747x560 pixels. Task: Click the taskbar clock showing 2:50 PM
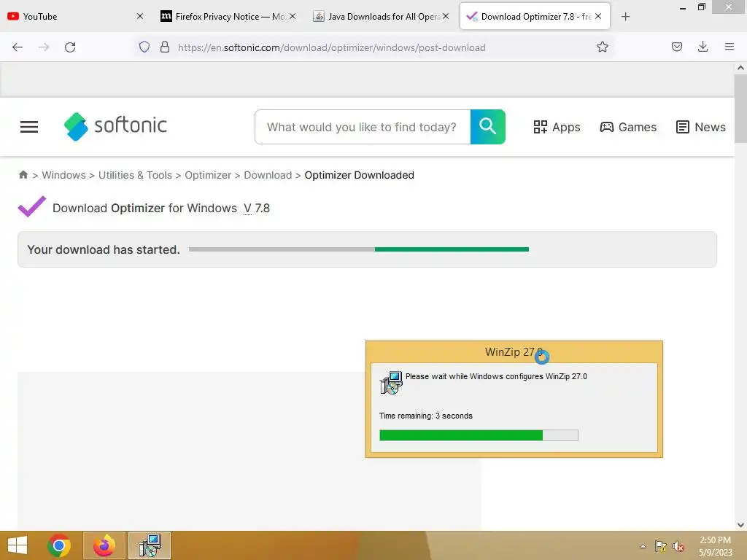point(715,546)
